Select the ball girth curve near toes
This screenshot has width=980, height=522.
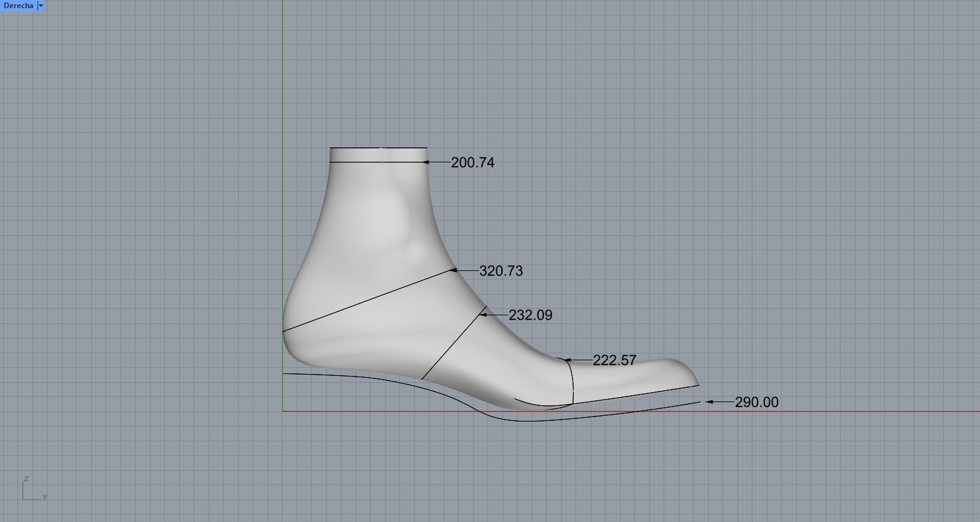(x=572, y=381)
